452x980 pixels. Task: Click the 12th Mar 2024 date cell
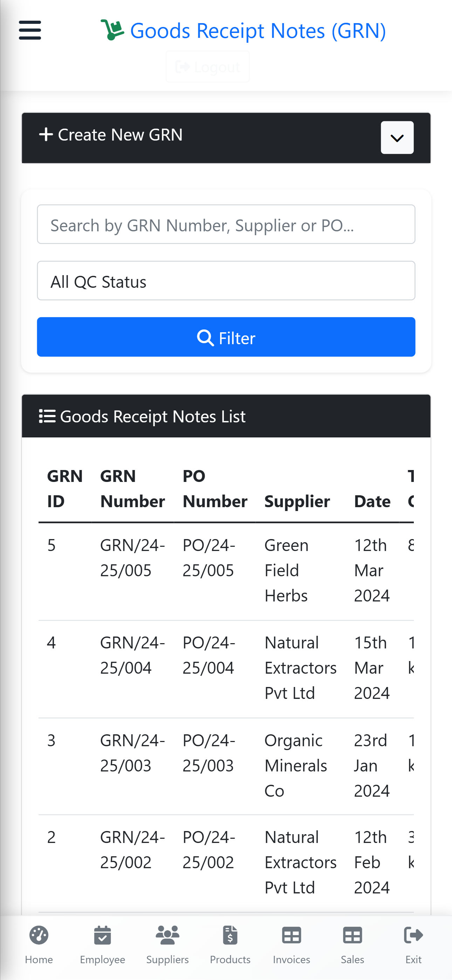point(372,571)
